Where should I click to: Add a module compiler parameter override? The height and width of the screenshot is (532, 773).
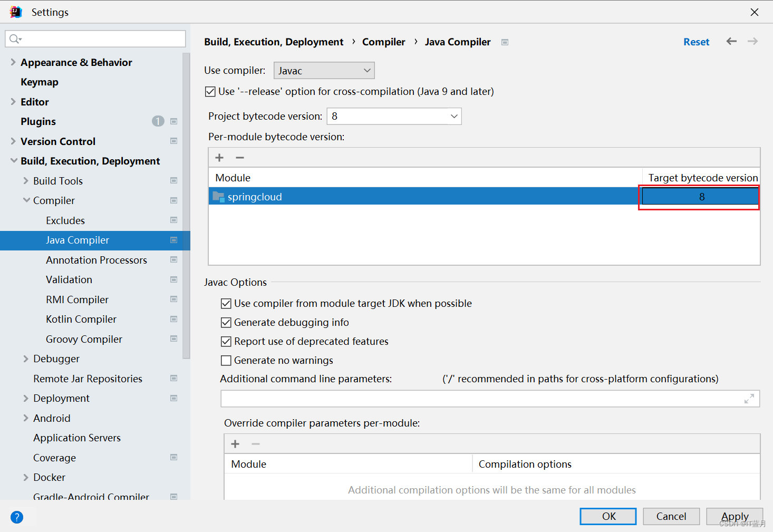[235, 443]
